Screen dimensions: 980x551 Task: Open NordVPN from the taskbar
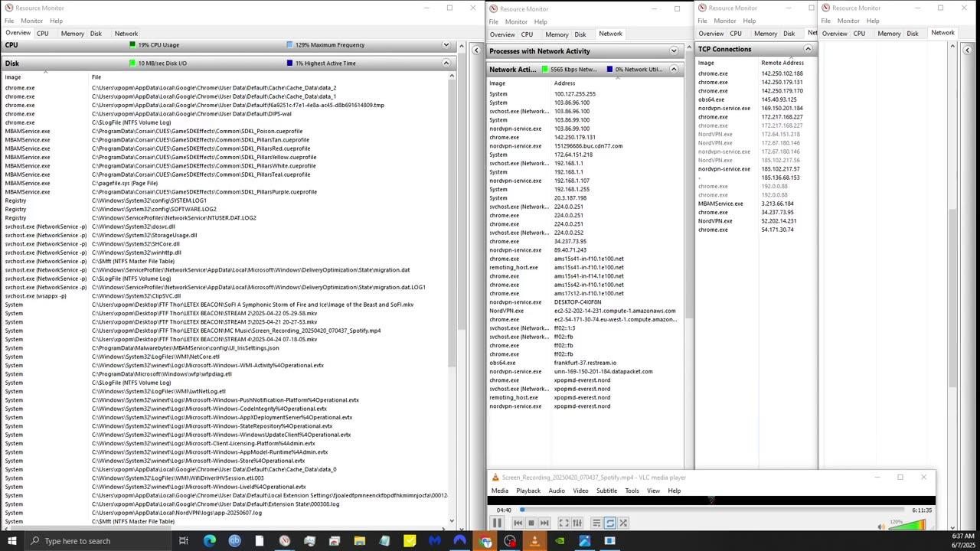[460, 541]
